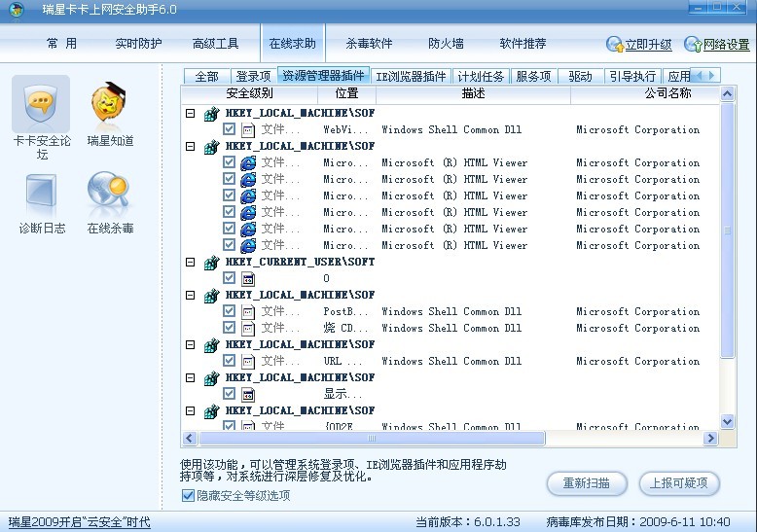
Task: Open 瑞星2009开启“云安全”时代 link
Action: [x=79, y=522]
